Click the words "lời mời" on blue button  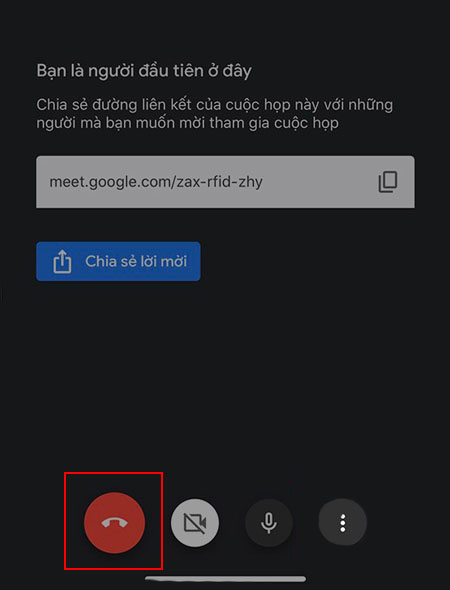[162, 261]
